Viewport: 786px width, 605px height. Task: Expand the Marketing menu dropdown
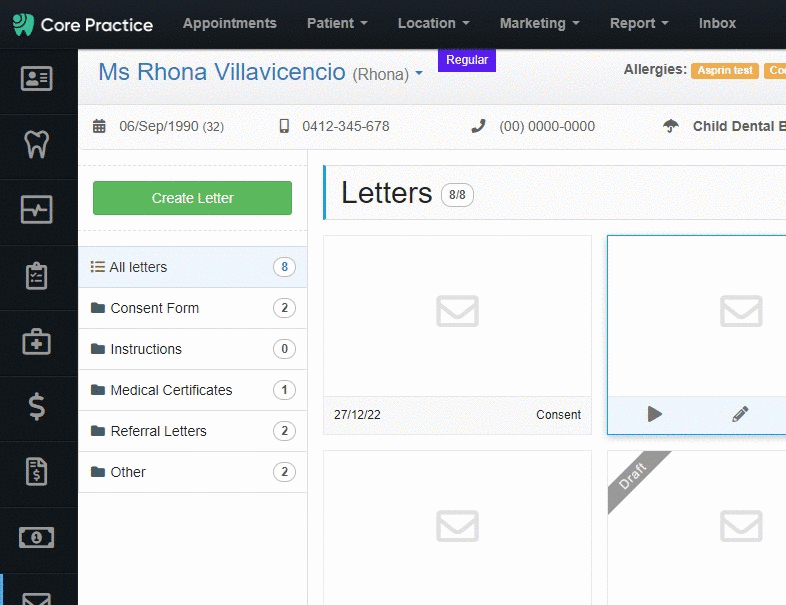click(539, 23)
